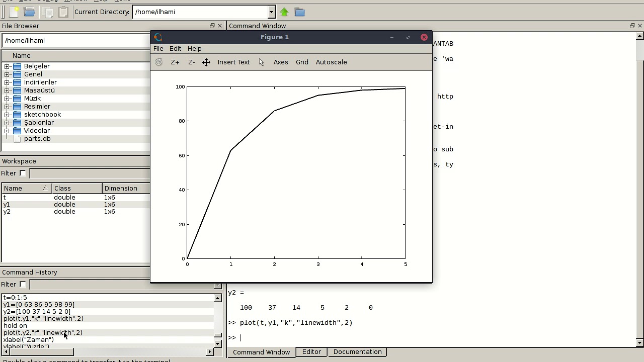The width and height of the screenshot is (644, 362).
Task: Zoom in with Z+ in Figure 1
Action: click(175, 62)
